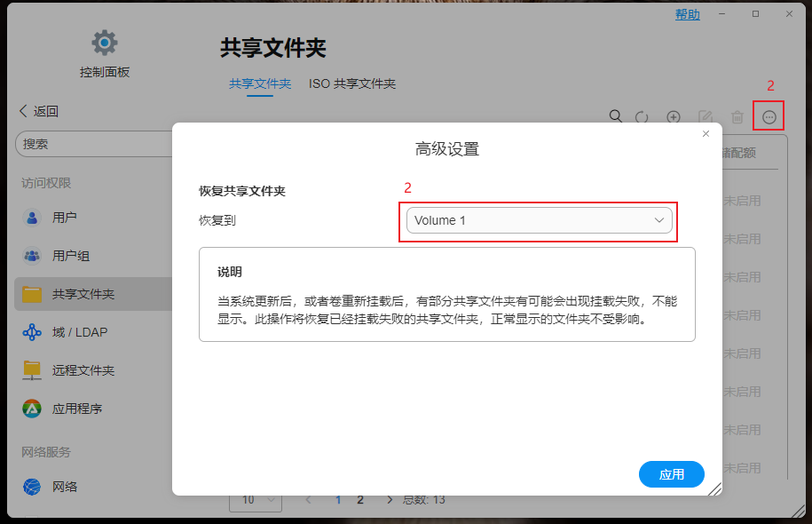Click the trash delete icon

coord(737,117)
